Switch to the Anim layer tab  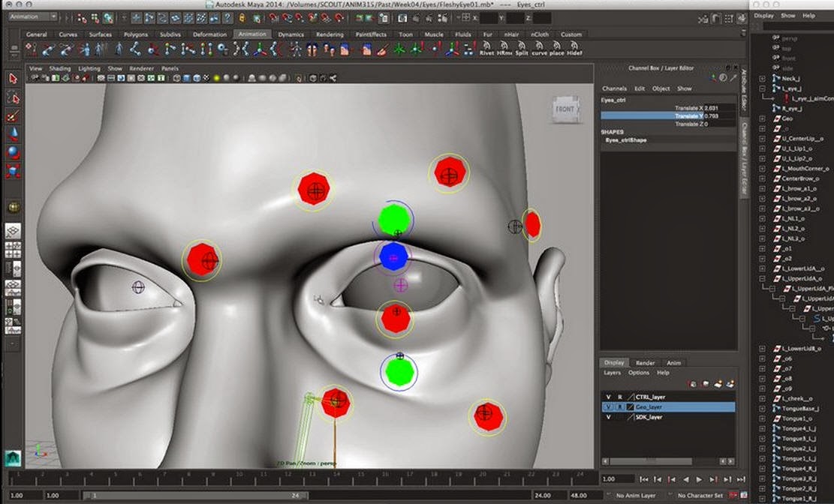tap(674, 362)
